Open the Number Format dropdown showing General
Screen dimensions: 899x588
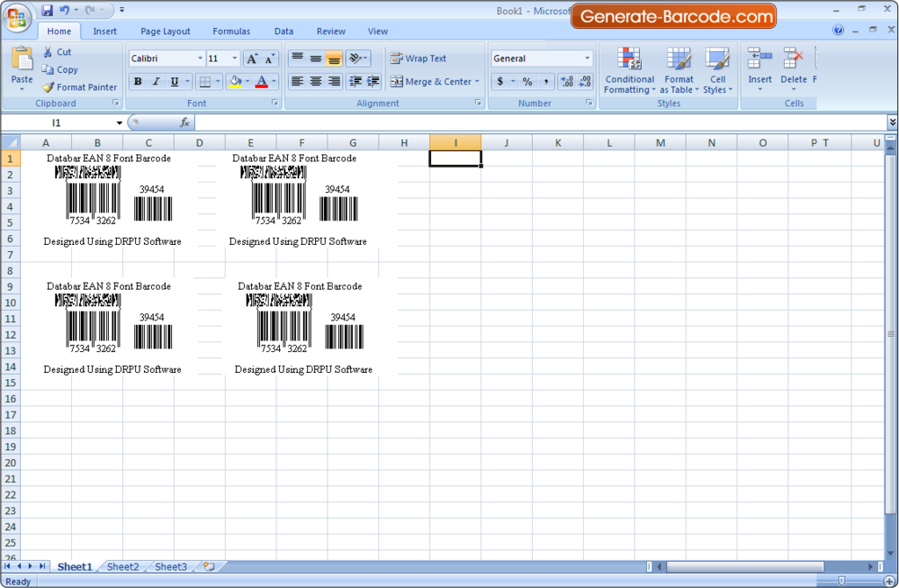click(540, 58)
